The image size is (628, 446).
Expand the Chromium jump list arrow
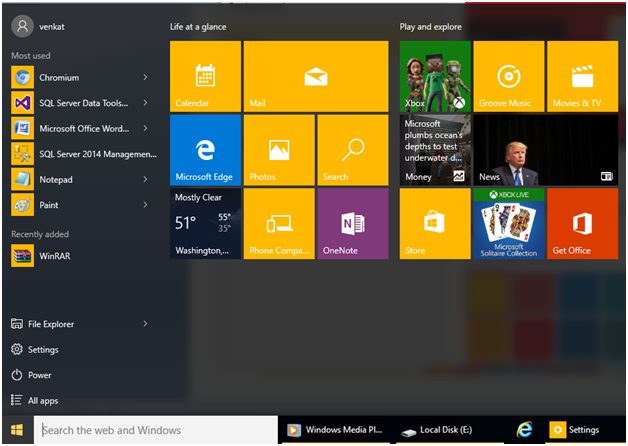(x=145, y=77)
